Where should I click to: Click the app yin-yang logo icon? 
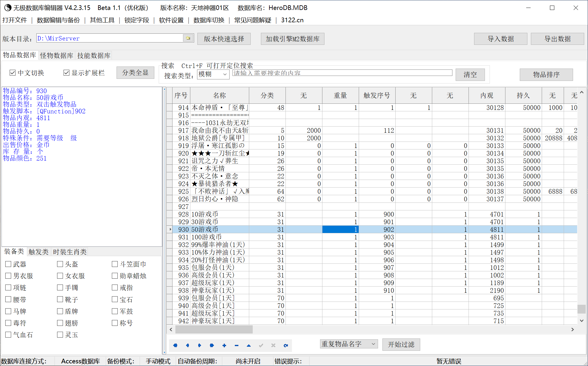8,8
